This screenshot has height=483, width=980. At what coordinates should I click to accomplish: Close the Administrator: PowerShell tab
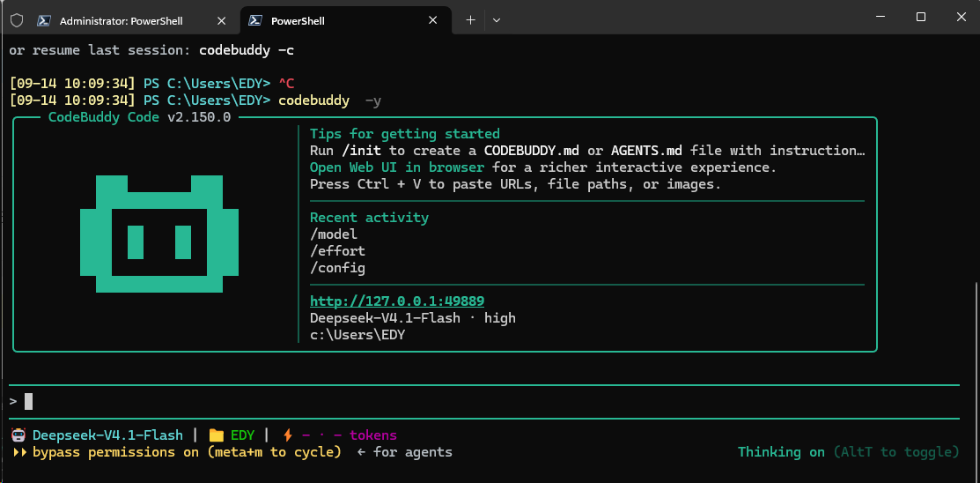point(221,20)
